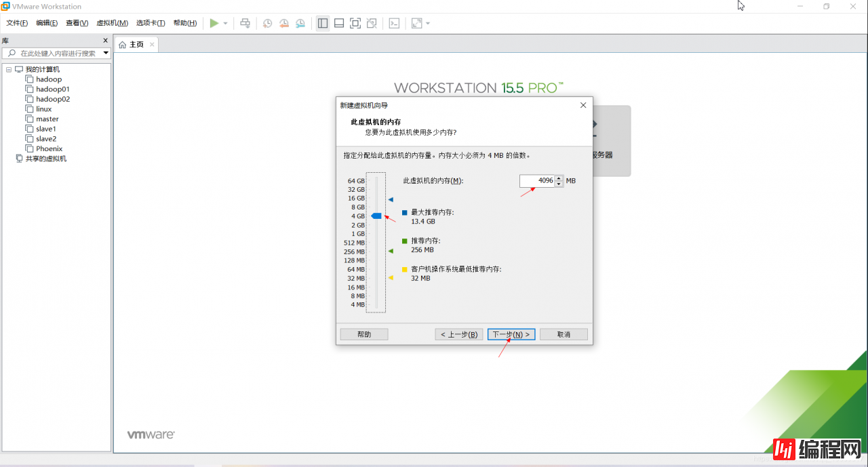Toggle the thumbnail bar view icon

coord(339,23)
